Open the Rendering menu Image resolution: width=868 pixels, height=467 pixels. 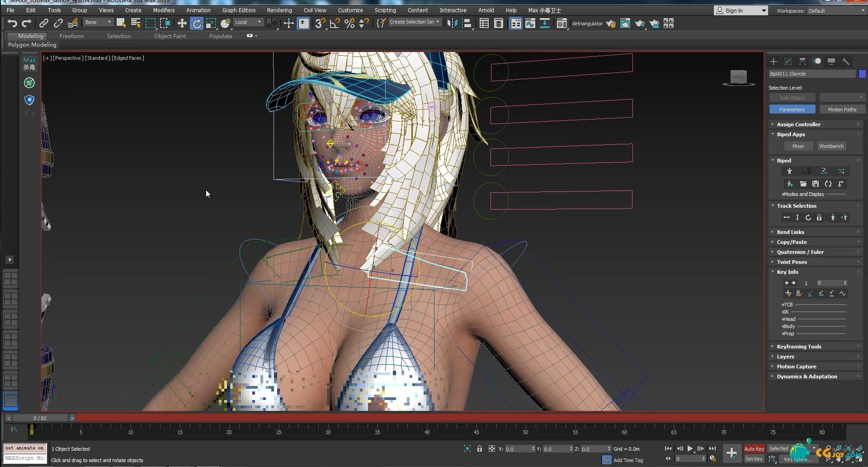279,10
